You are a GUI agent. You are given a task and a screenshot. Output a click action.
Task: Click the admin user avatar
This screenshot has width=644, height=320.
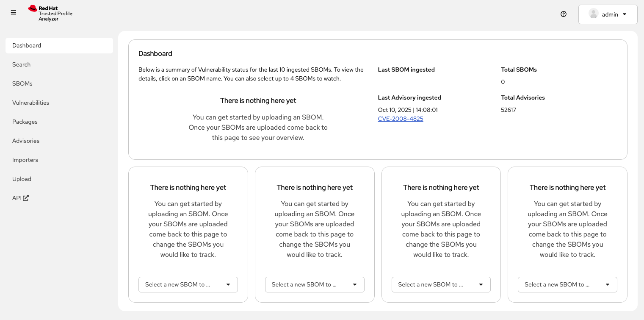click(x=593, y=14)
